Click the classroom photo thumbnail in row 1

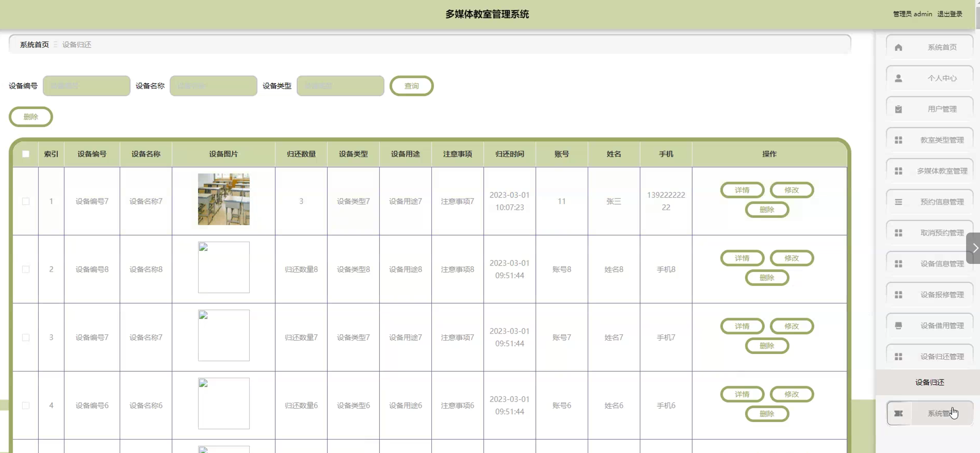point(224,199)
